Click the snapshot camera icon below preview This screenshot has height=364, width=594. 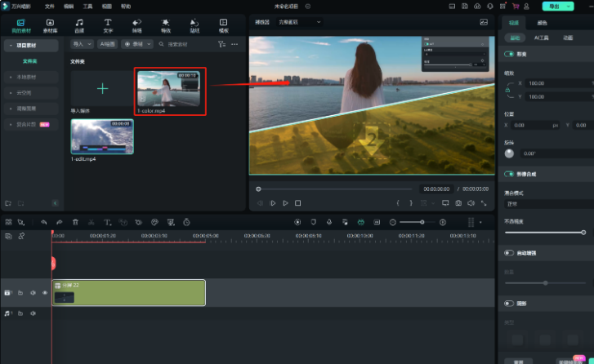coord(458,202)
